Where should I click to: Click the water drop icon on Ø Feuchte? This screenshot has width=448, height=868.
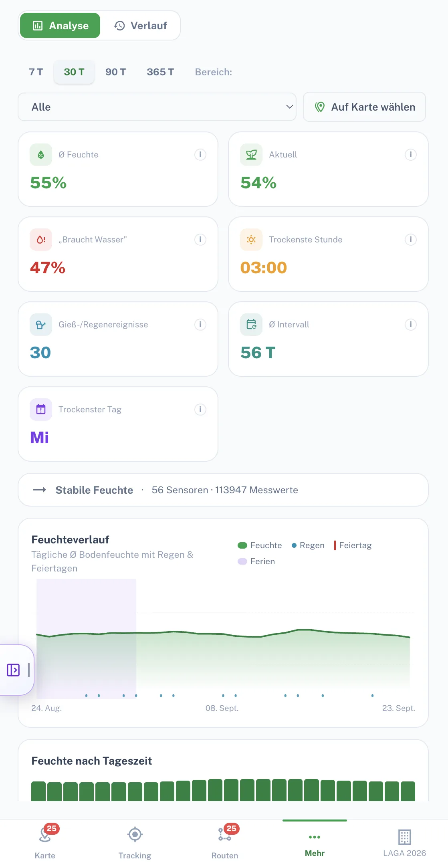[41, 155]
